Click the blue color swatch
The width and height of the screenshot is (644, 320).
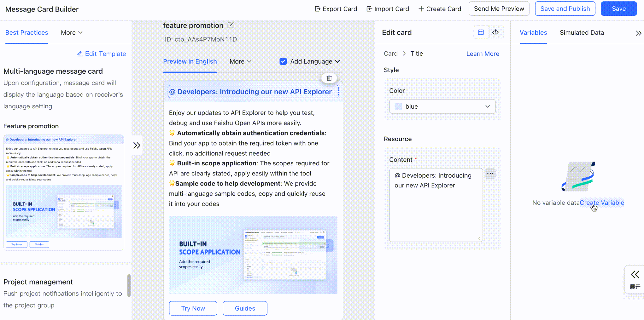(x=398, y=106)
